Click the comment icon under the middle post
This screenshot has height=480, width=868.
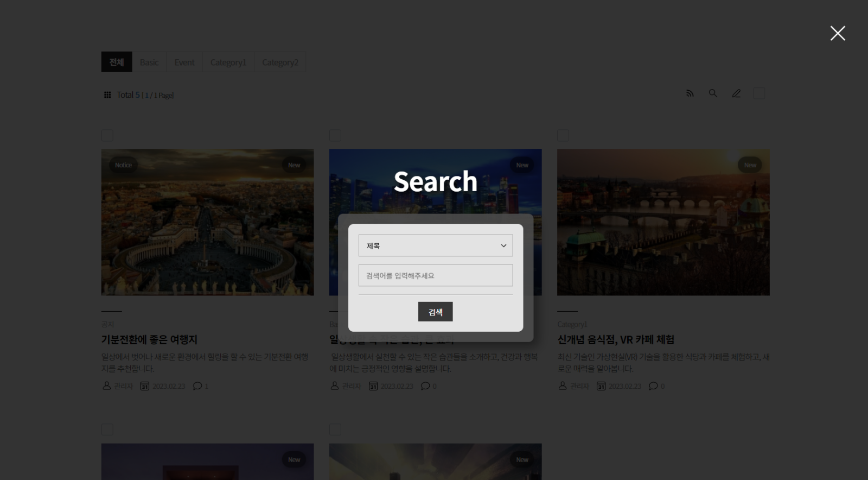[x=425, y=386]
